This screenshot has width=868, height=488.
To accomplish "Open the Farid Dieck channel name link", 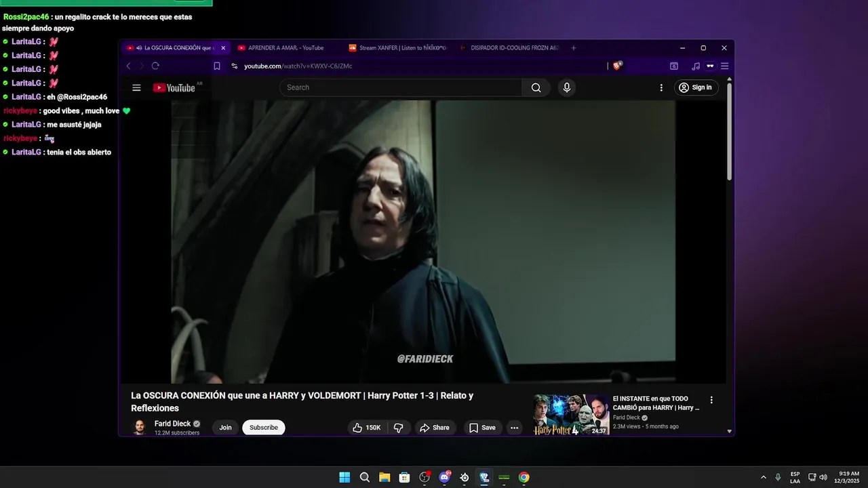I will point(172,424).
